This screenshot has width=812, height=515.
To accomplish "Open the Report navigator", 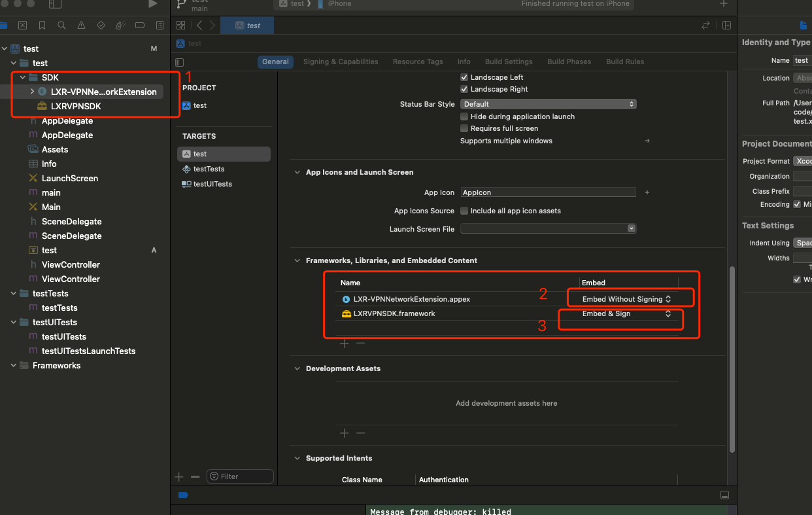I will pyautogui.click(x=160, y=26).
